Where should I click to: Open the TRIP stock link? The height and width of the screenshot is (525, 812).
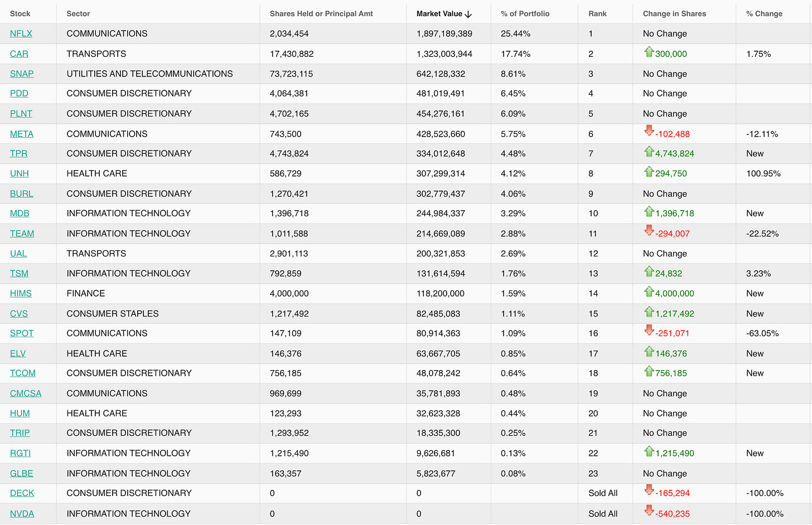pyautogui.click(x=20, y=432)
